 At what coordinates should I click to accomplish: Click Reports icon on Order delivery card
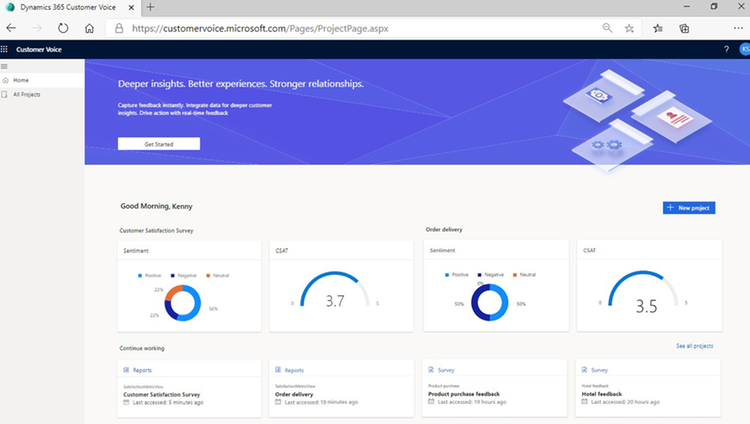click(x=278, y=370)
